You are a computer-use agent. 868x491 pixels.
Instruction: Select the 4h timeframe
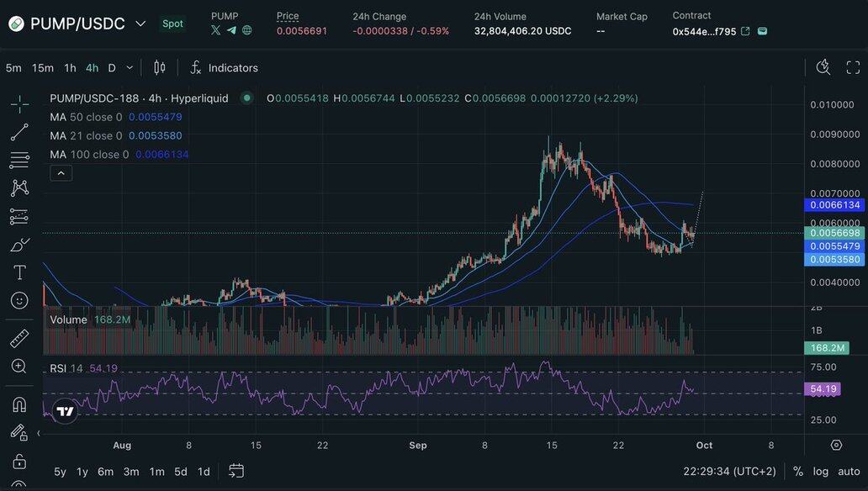point(92,67)
